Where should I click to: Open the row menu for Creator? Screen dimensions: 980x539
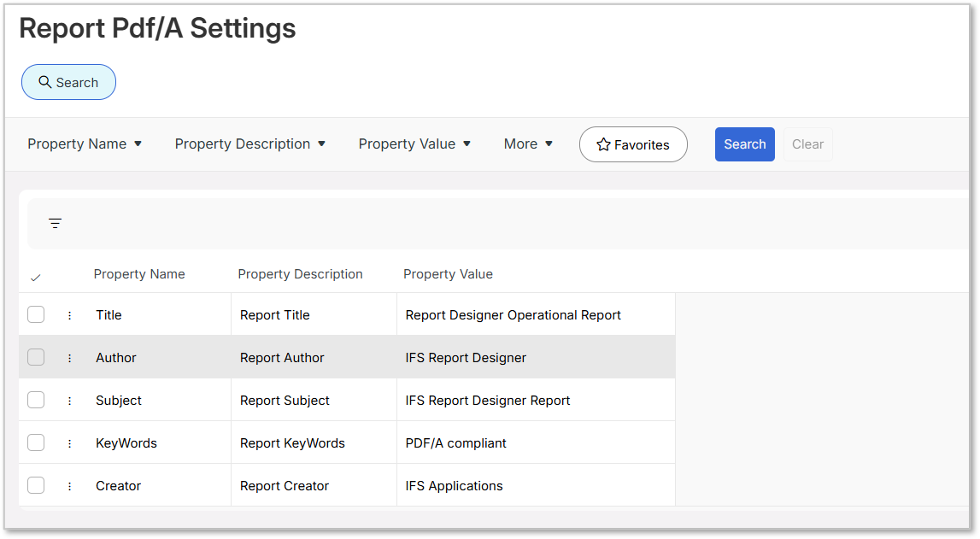point(69,486)
